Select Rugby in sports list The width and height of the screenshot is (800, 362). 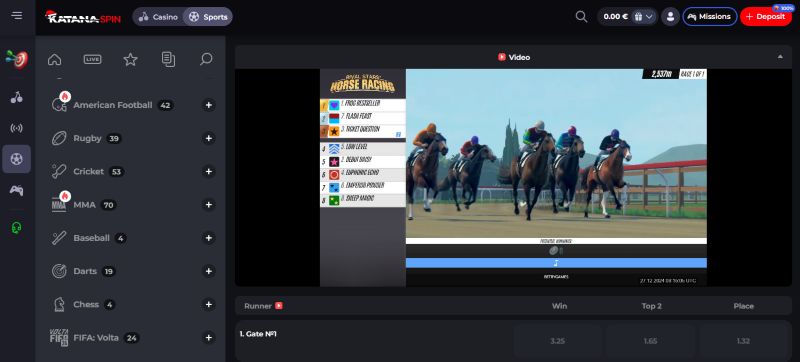pyautogui.click(x=87, y=138)
